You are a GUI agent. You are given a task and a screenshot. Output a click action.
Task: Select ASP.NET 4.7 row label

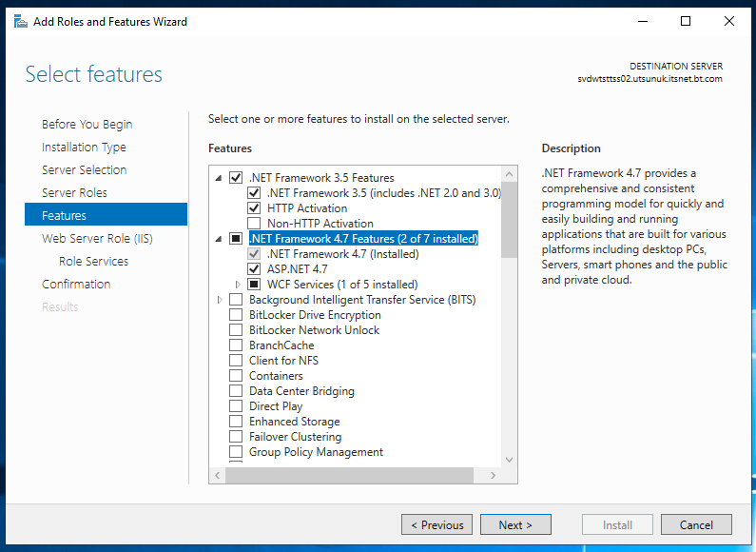[297, 268]
